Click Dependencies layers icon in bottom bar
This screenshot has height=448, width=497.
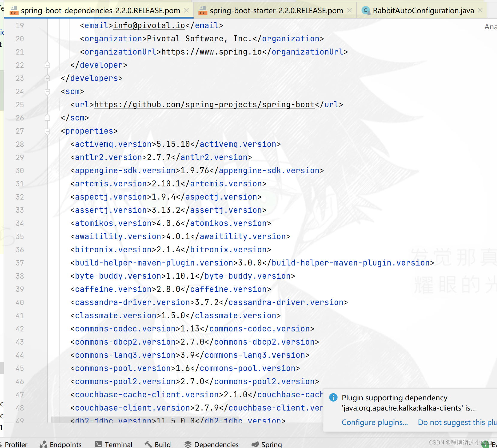[188, 444]
